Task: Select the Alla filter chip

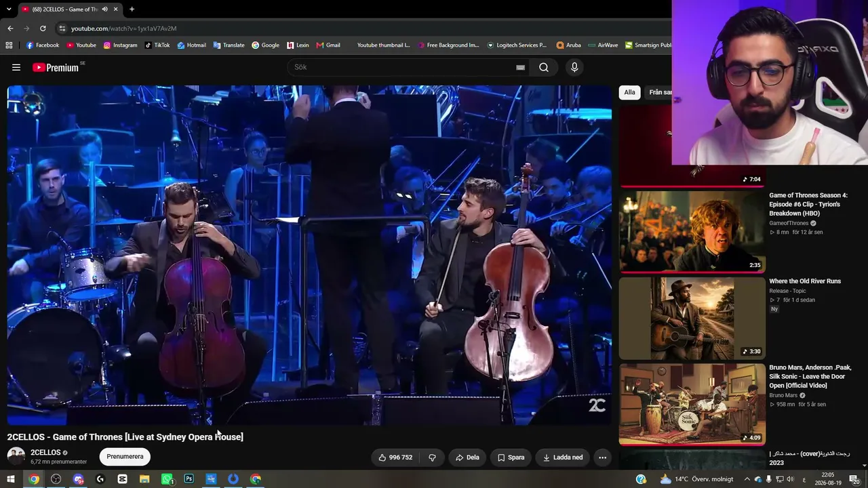Action: click(x=630, y=92)
